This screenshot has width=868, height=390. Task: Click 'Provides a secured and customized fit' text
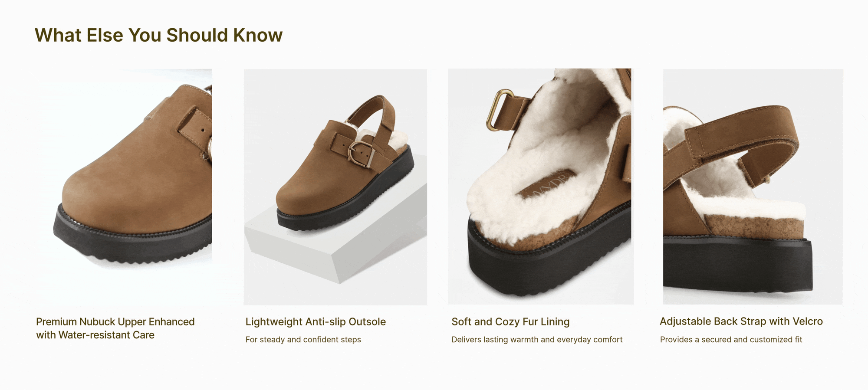point(731,340)
